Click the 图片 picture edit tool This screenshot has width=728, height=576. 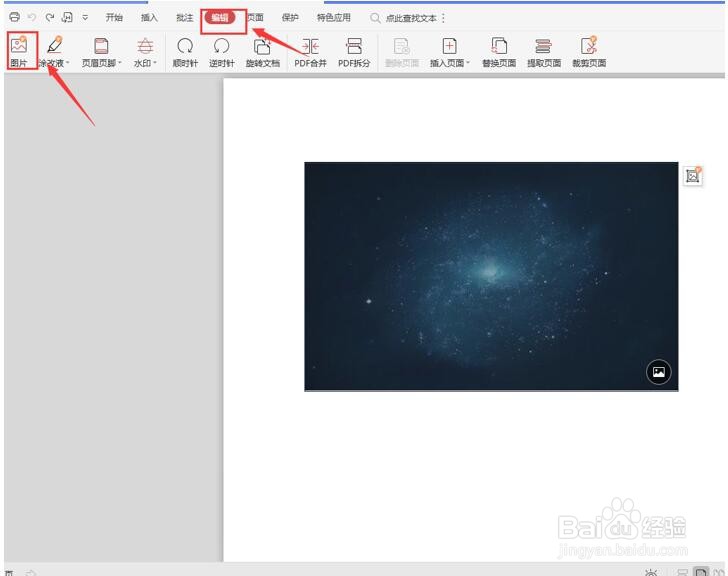[19, 51]
